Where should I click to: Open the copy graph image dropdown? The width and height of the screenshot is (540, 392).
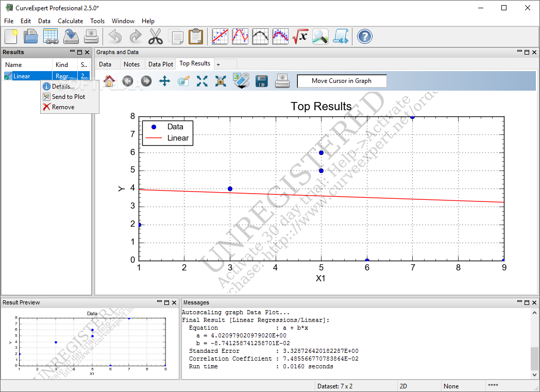(x=241, y=81)
